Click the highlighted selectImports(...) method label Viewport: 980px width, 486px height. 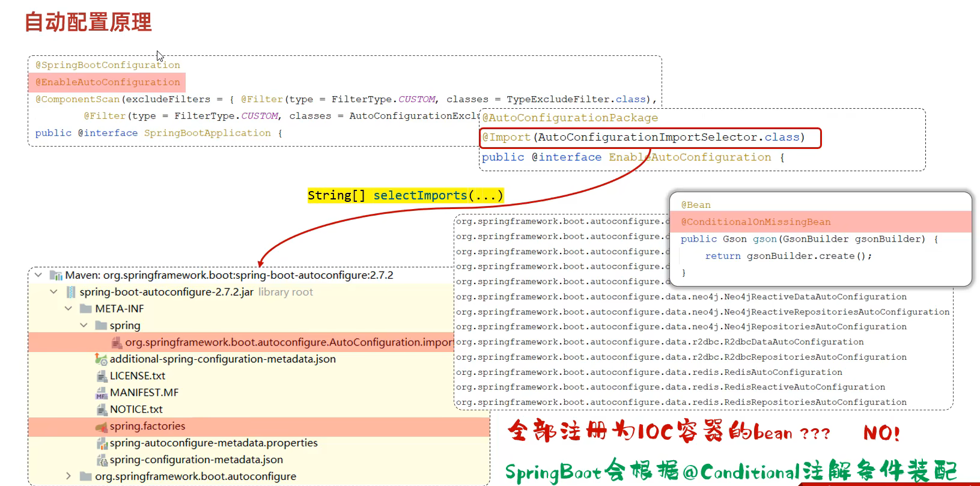[406, 195]
